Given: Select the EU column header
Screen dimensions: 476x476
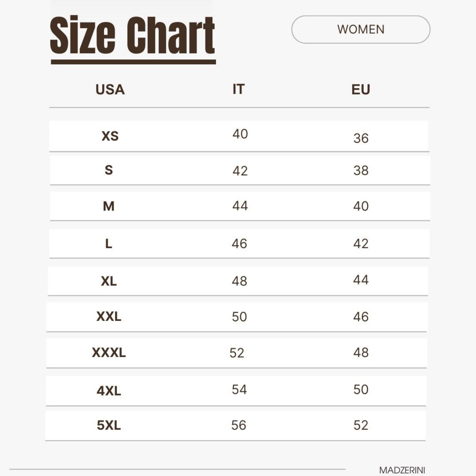Looking at the screenshot, I should pyautogui.click(x=361, y=89).
